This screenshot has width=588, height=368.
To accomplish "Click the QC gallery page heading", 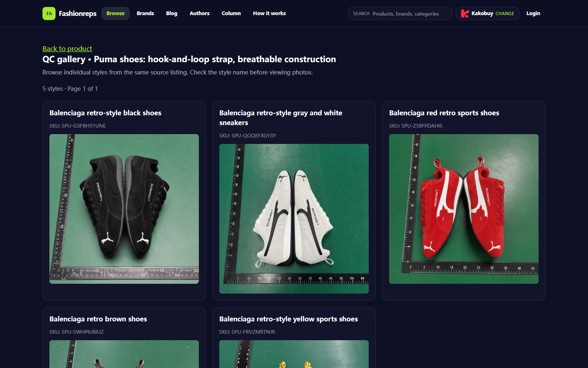I will 189,59.
